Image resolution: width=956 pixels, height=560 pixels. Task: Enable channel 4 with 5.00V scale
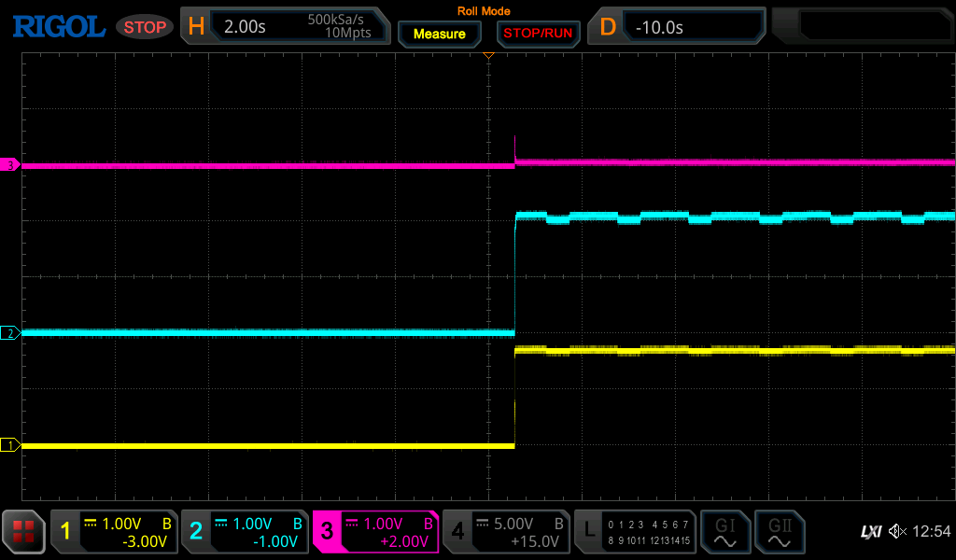506,532
